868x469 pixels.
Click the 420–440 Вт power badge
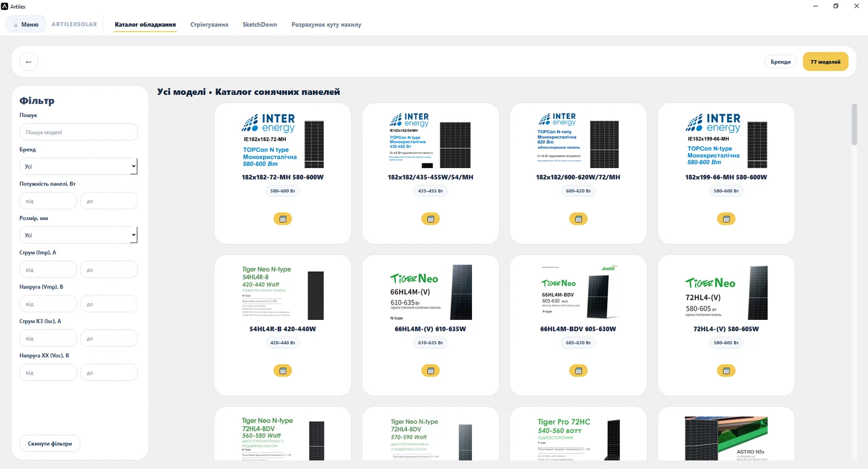(x=283, y=343)
